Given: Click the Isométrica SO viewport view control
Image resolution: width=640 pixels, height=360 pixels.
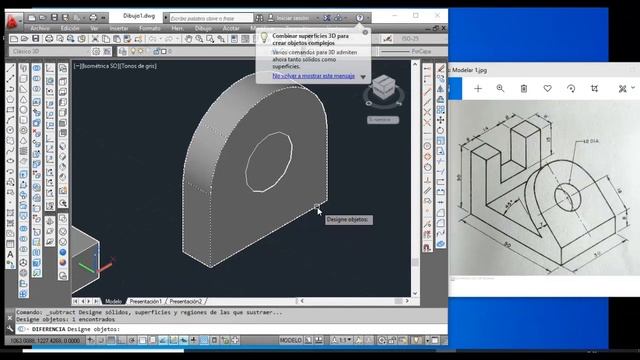Looking at the screenshot, I should pyautogui.click(x=101, y=66).
